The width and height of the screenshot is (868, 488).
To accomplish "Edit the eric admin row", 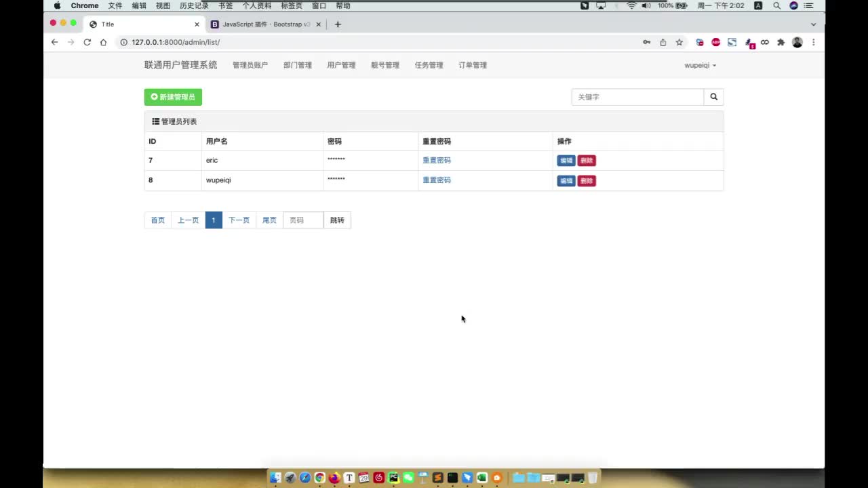I will pos(566,161).
